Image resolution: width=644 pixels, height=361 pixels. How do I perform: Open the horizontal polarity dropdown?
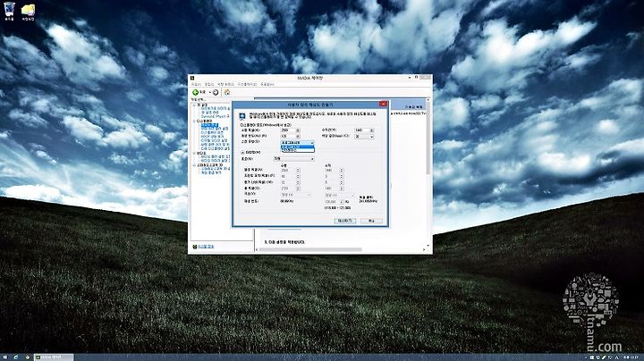click(295, 196)
